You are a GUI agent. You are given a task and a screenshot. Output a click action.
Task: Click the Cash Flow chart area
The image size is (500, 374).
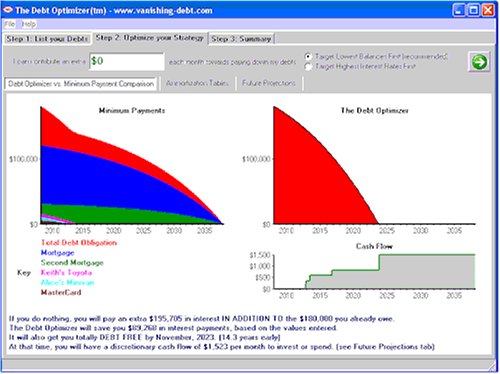(x=374, y=272)
